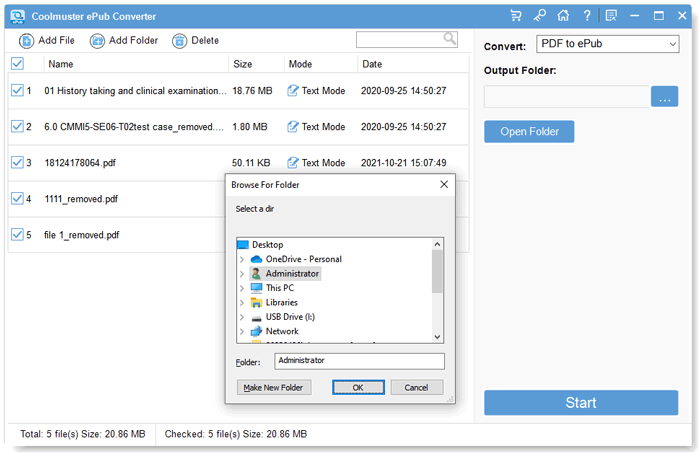This screenshot has height=455, width=700.
Task: Open the shopping cart purchase icon
Action: pos(516,16)
